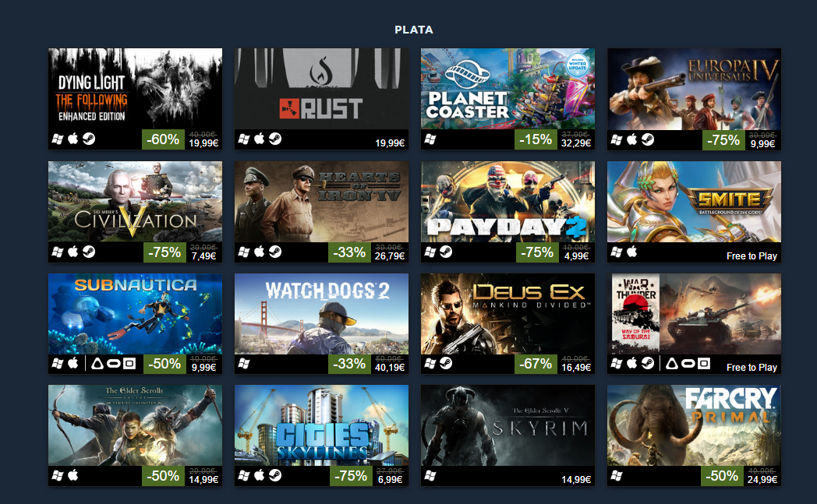Screen dimensions: 817x504
Task: Click the -67% discount on Deus Ex
Action: [x=536, y=364]
